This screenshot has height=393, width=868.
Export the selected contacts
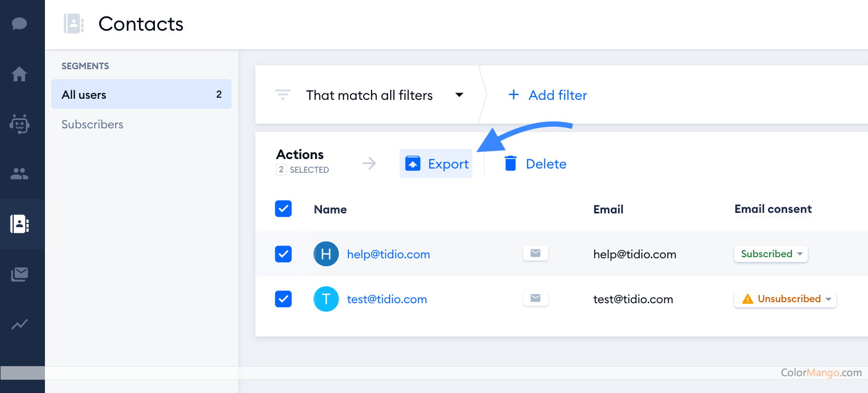click(x=436, y=164)
